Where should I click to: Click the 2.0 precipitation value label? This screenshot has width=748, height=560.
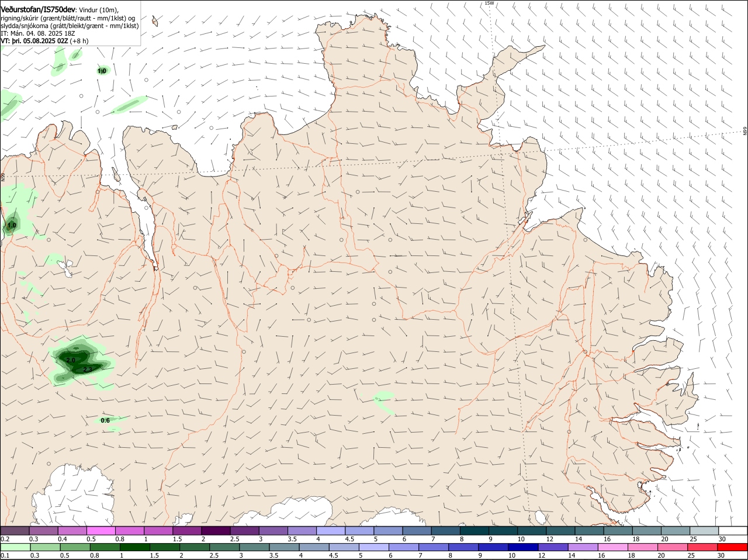pyautogui.click(x=71, y=360)
